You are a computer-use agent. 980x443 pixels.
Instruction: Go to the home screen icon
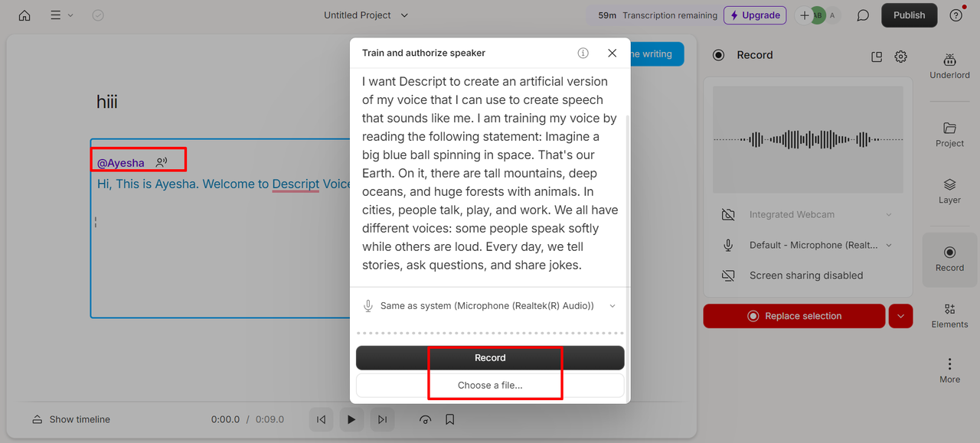click(24, 15)
